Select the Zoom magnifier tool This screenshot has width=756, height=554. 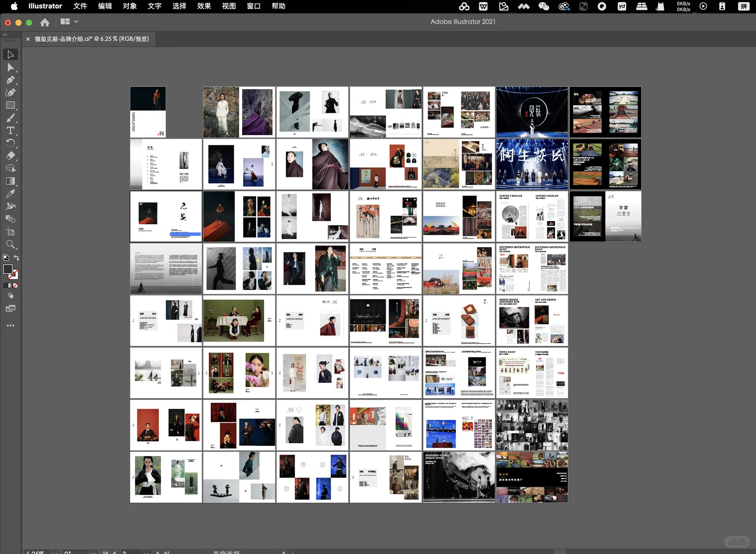pyautogui.click(x=10, y=245)
